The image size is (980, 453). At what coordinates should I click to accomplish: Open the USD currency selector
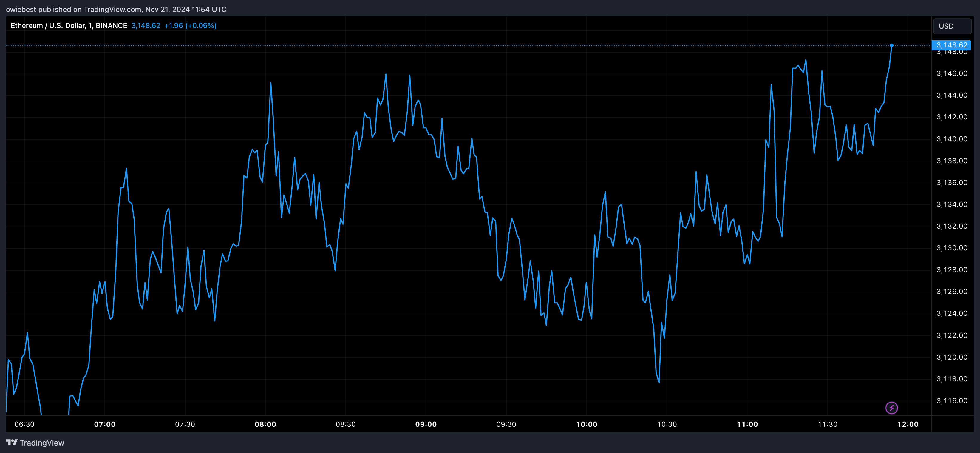tap(952, 26)
